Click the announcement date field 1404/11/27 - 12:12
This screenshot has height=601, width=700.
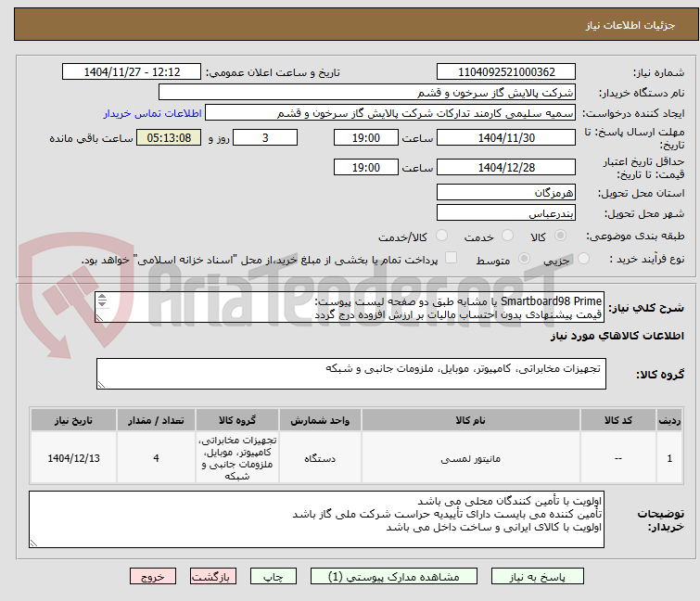coord(132,72)
